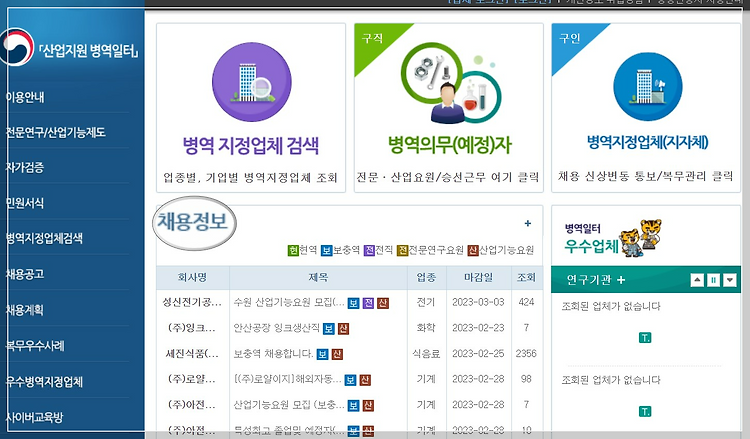Open 사이버교육방 sidebar menu
The image size is (750, 439).
34,417
